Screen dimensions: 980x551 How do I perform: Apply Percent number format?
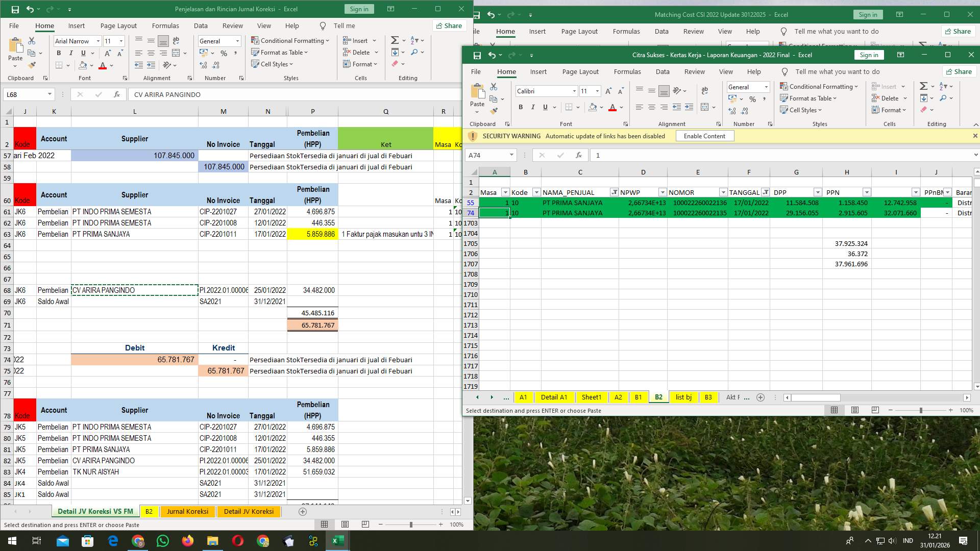point(752,98)
